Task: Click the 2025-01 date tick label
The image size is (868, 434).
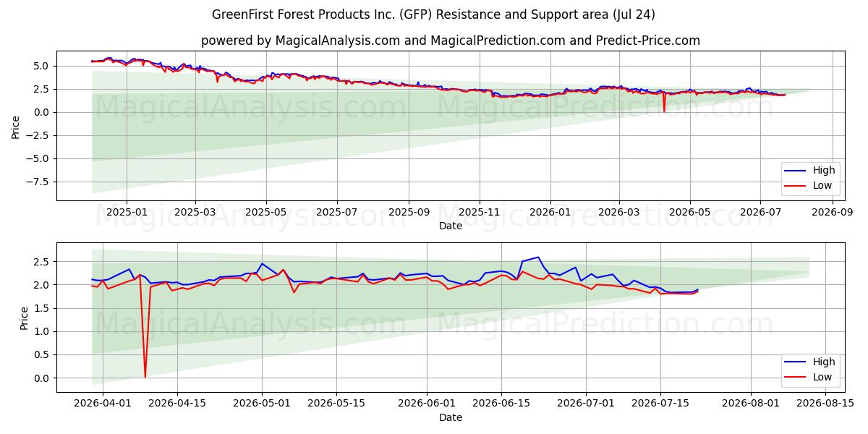Action: click(x=127, y=213)
